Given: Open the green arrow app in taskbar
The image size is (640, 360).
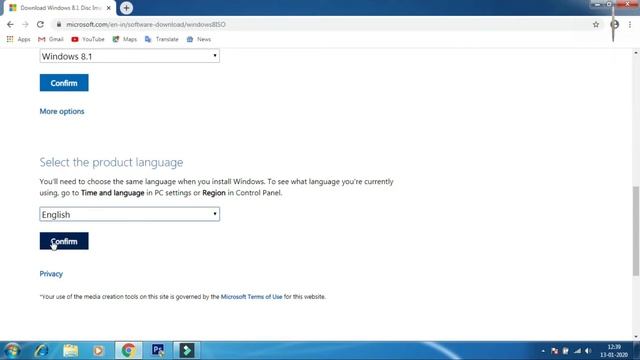Looking at the screenshot, I should pos(187,350).
